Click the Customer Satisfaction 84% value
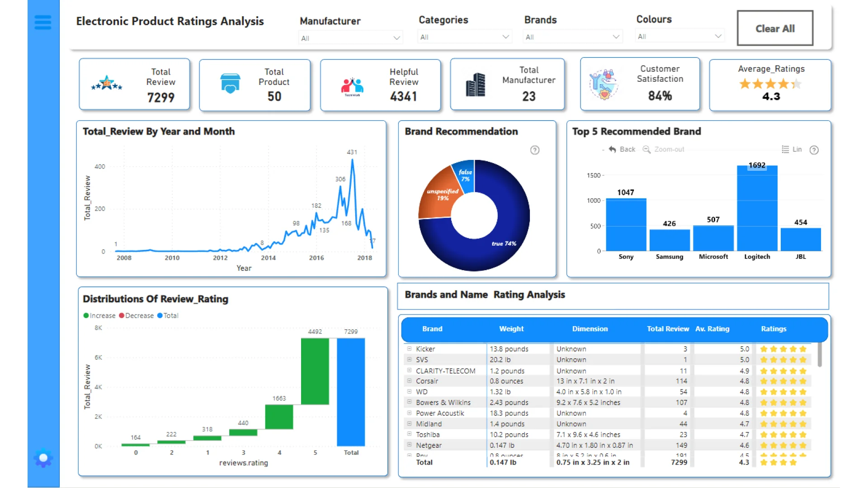This screenshot has width=868, height=488. pos(660,96)
